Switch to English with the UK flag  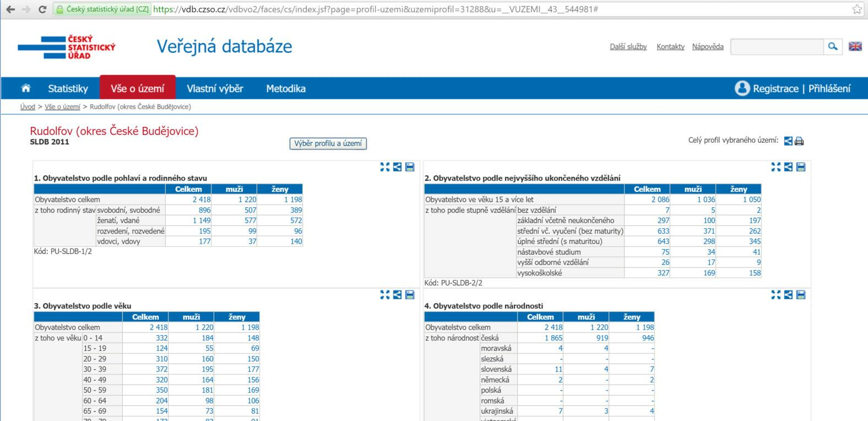(x=855, y=46)
